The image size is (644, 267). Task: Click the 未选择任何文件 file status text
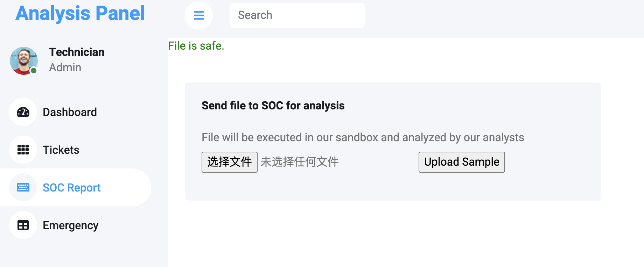pyautogui.click(x=300, y=162)
